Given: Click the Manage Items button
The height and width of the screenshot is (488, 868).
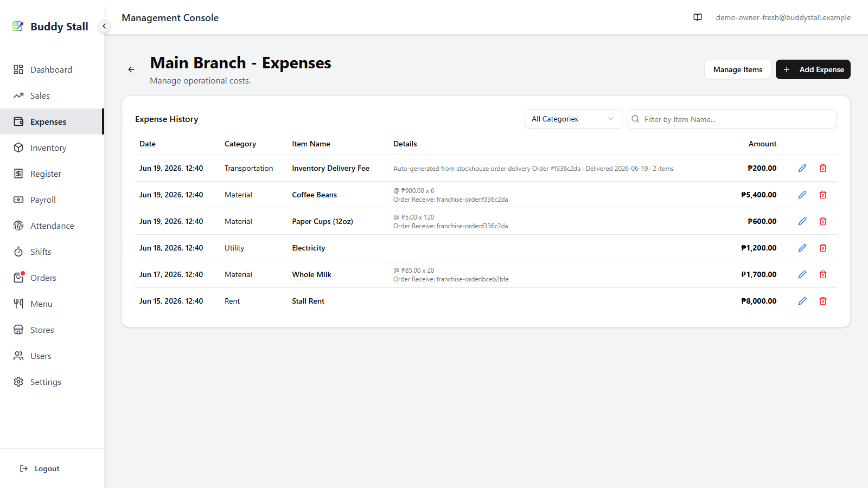Looking at the screenshot, I should [x=737, y=69].
